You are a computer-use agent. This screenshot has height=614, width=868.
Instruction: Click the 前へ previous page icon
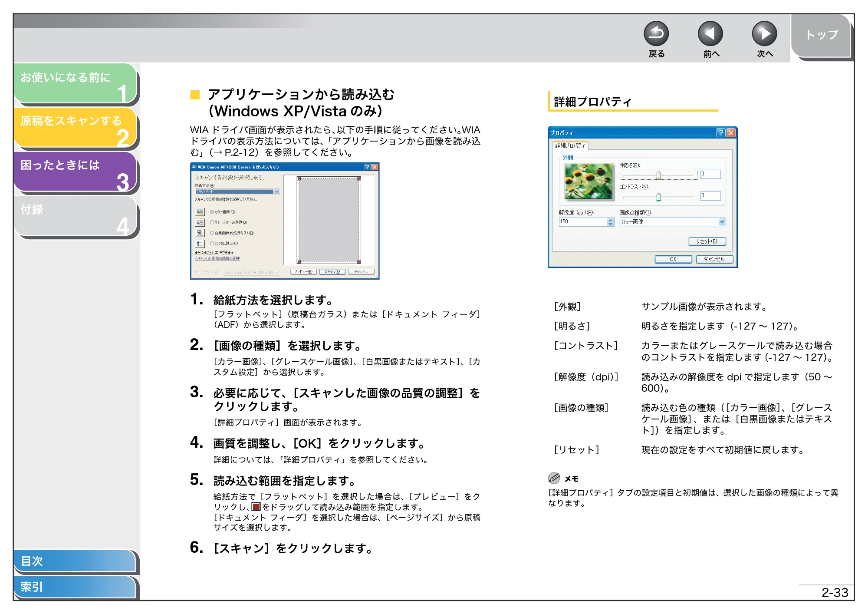(710, 33)
